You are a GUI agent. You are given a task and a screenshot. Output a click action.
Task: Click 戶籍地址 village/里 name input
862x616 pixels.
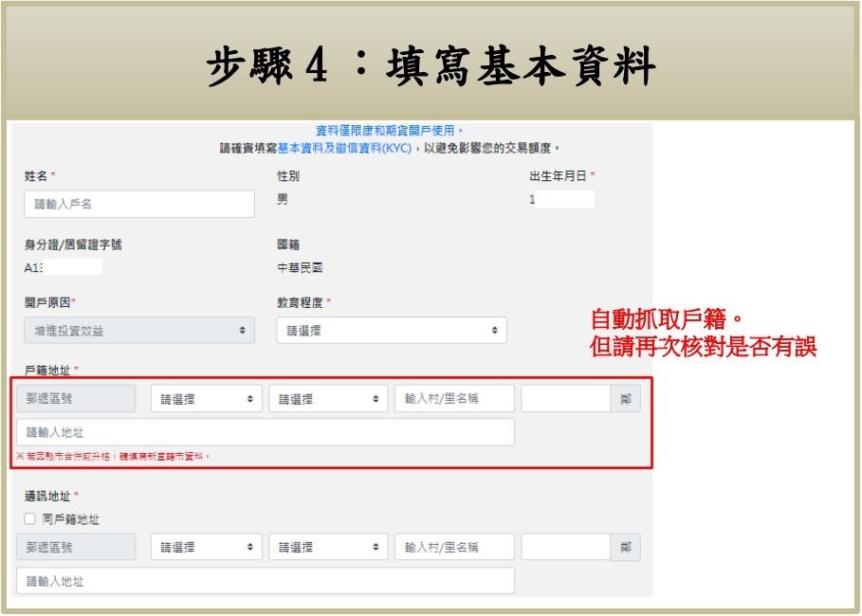point(454,399)
